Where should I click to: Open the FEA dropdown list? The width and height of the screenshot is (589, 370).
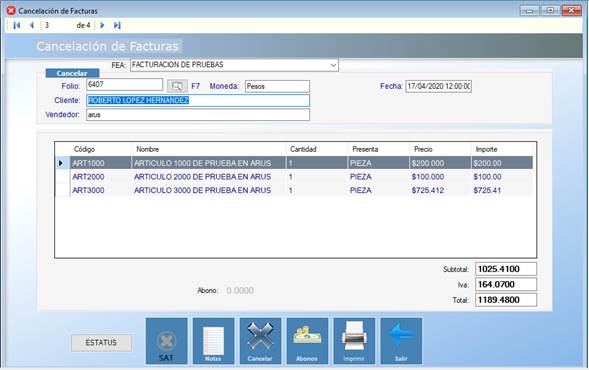point(333,65)
